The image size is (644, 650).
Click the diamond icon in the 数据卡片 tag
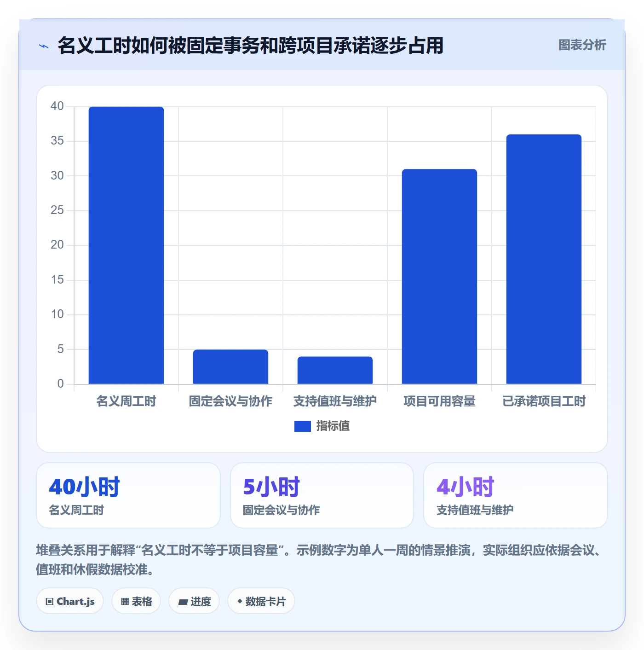pyautogui.click(x=240, y=601)
